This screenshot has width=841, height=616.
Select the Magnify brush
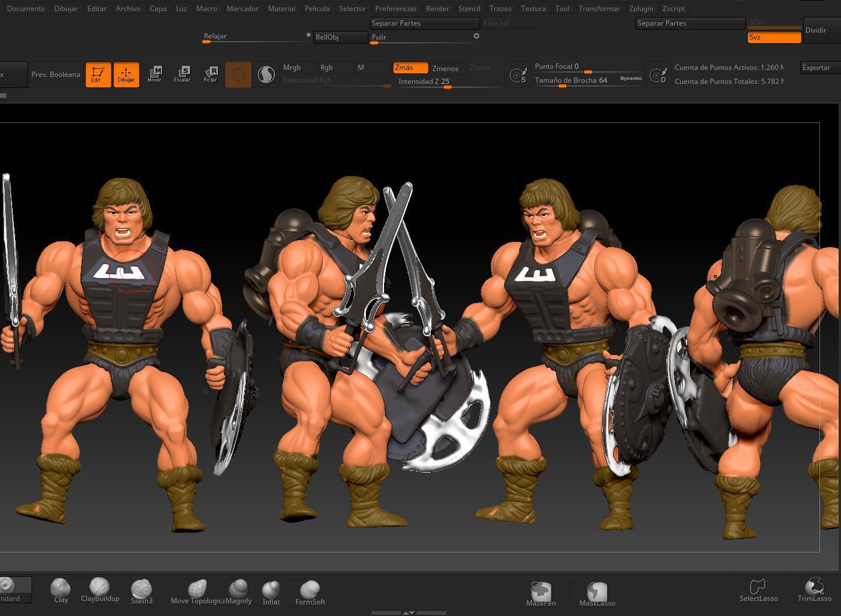click(x=238, y=591)
